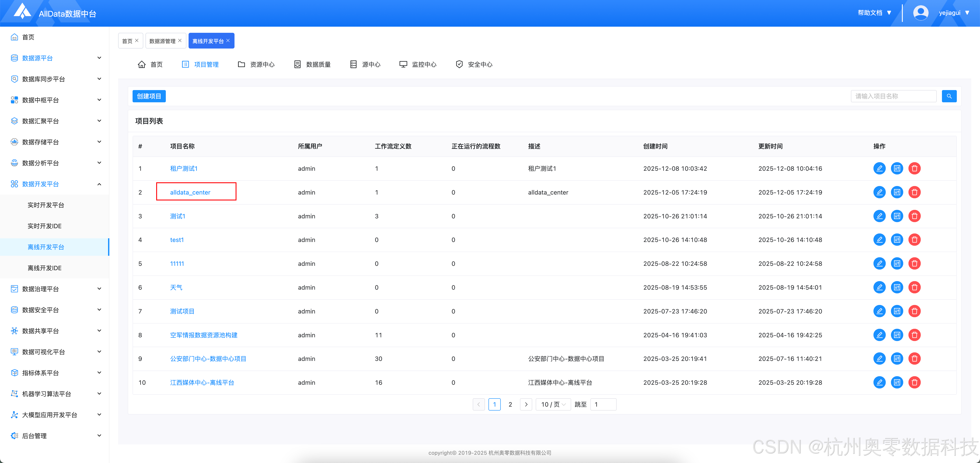Viewport: 980px width, 463px height.
Task: Click the 跳至 page number field
Action: point(603,404)
